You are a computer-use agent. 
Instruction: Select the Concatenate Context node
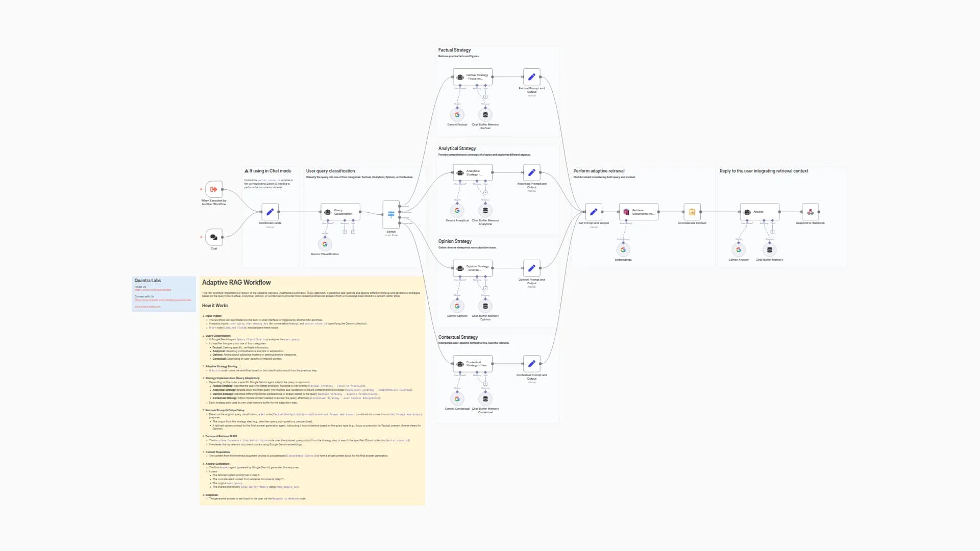[692, 212]
